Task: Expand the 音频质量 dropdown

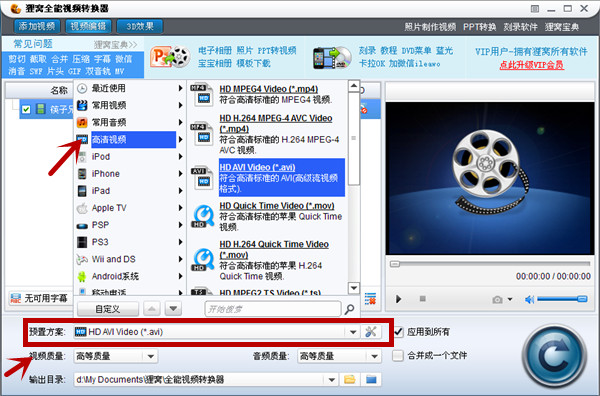Action: 374,356
